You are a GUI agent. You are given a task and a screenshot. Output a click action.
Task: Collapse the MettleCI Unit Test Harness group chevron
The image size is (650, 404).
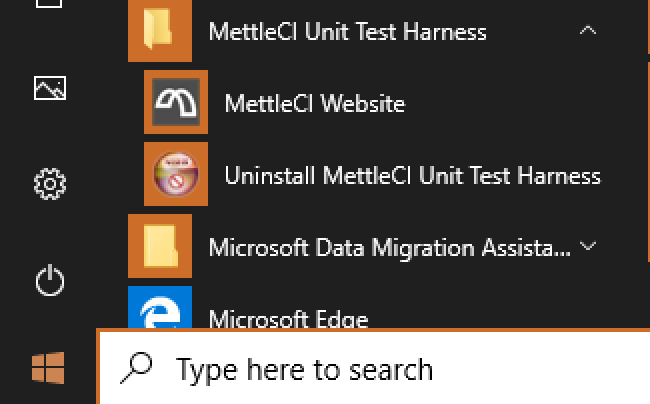588,31
